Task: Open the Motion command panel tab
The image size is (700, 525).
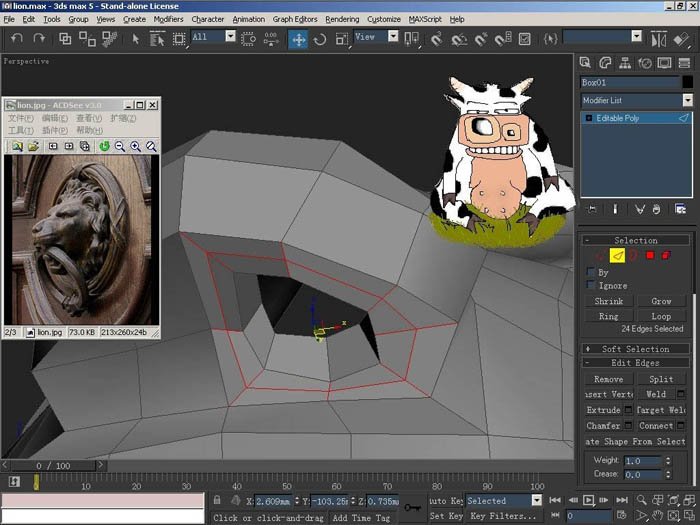Action: tap(645, 62)
